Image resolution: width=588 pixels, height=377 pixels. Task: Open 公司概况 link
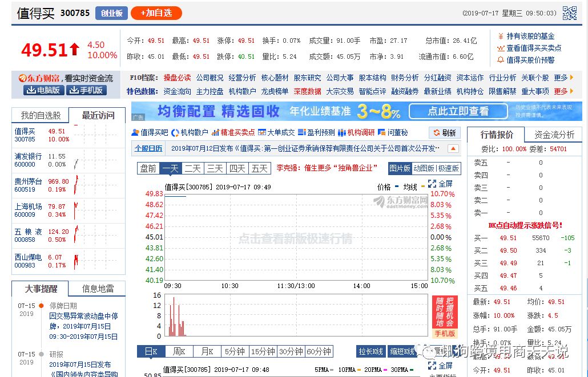(210, 78)
